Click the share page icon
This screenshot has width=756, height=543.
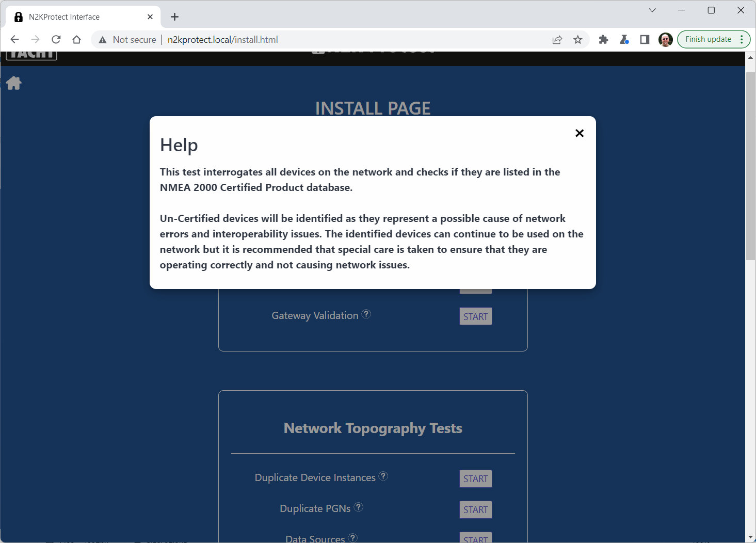(557, 40)
